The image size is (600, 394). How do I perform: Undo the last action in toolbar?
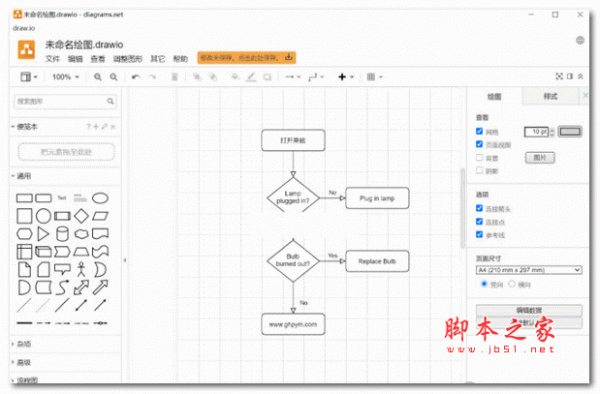[135, 77]
